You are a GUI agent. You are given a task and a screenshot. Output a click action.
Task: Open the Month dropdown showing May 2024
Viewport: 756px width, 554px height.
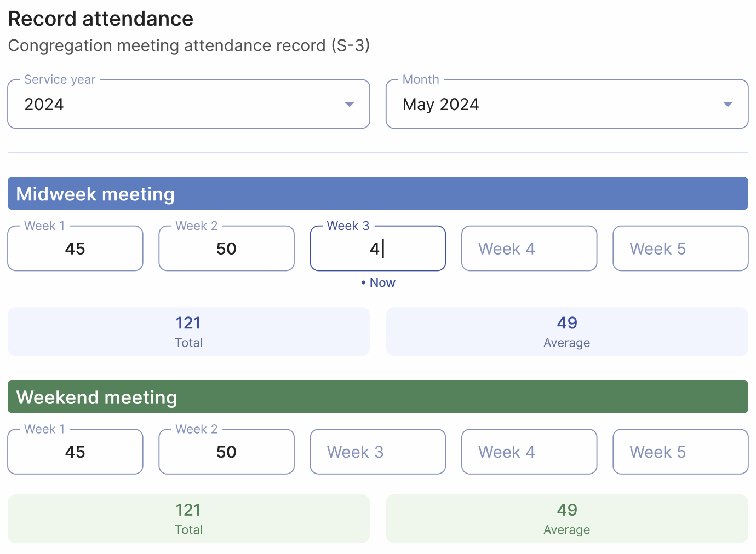[566, 104]
